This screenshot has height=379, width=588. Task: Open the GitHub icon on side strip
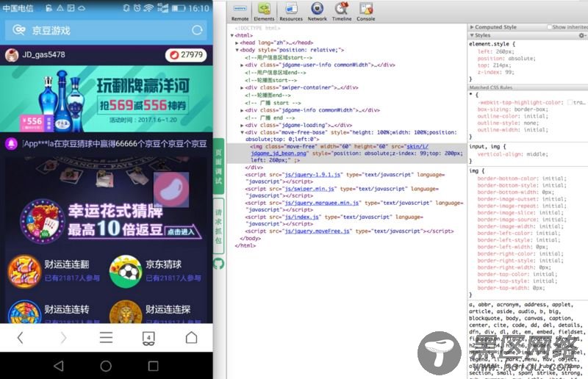(x=218, y=264)
